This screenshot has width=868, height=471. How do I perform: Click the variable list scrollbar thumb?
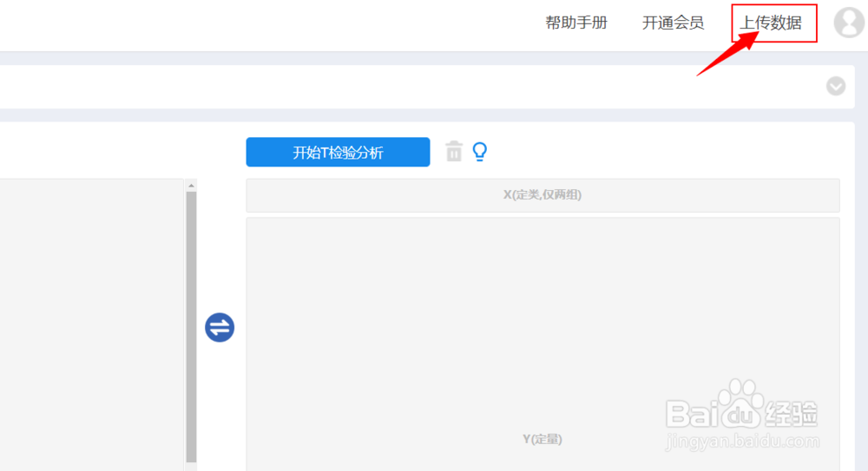[191, 326]
